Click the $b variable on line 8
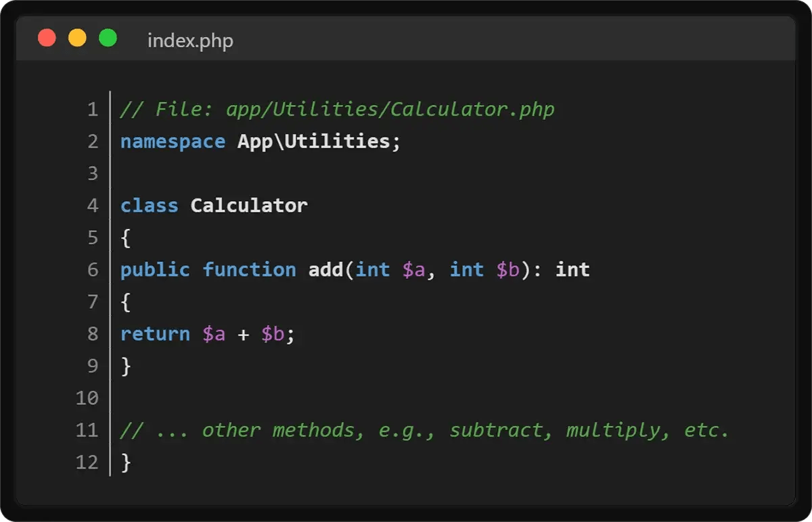The width and height of the screenshot is (812, 522). pos(279,333)
